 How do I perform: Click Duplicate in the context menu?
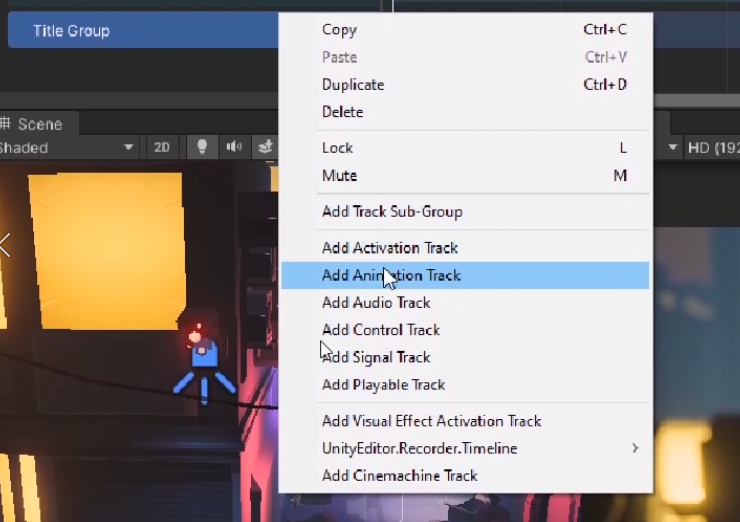[353, 85]
